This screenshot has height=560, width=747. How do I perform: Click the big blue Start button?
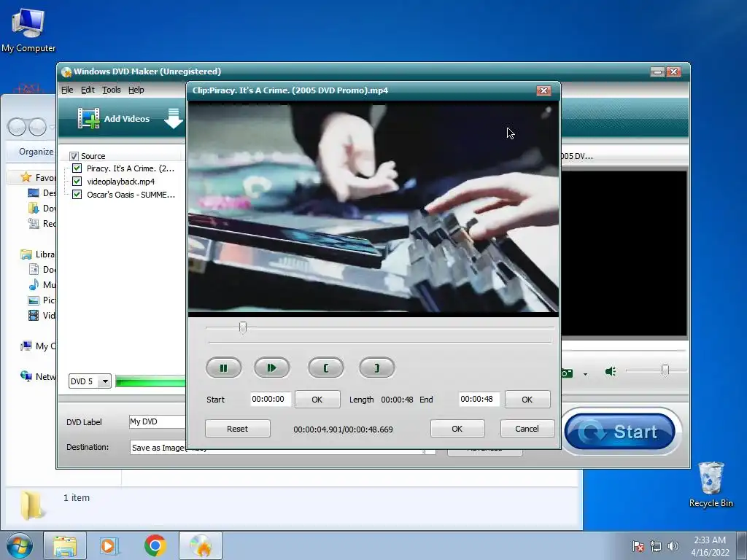coord(620,432)
